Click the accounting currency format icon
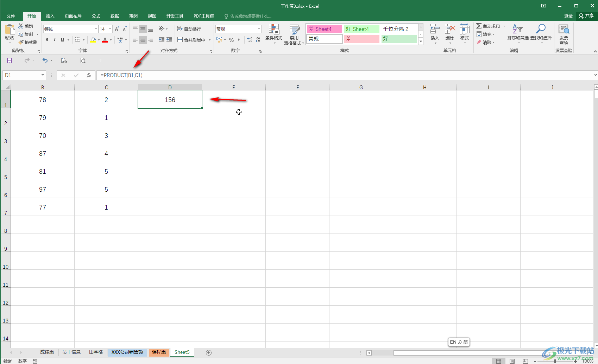The image size is (598, 364). (x=219, y=40)
